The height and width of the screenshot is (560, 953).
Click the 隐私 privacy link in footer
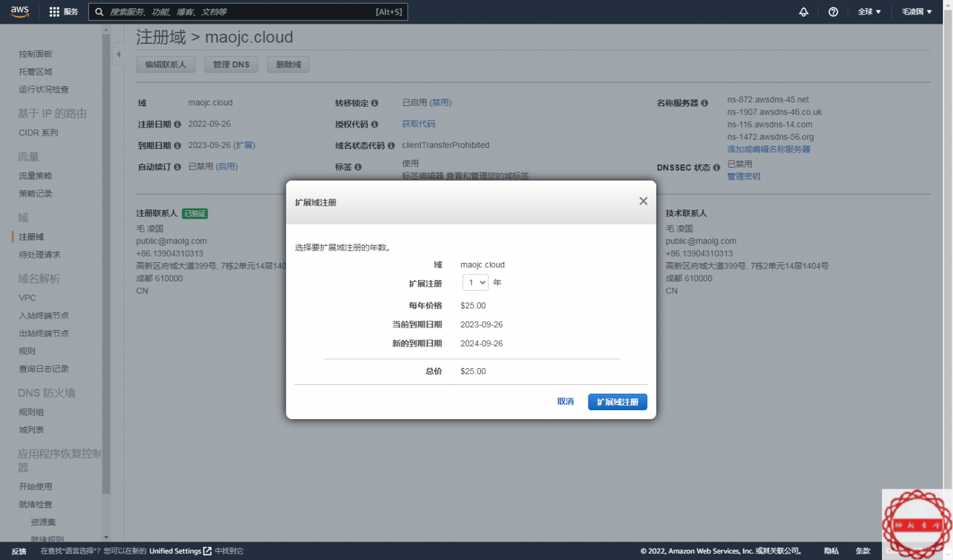[831, 551]
